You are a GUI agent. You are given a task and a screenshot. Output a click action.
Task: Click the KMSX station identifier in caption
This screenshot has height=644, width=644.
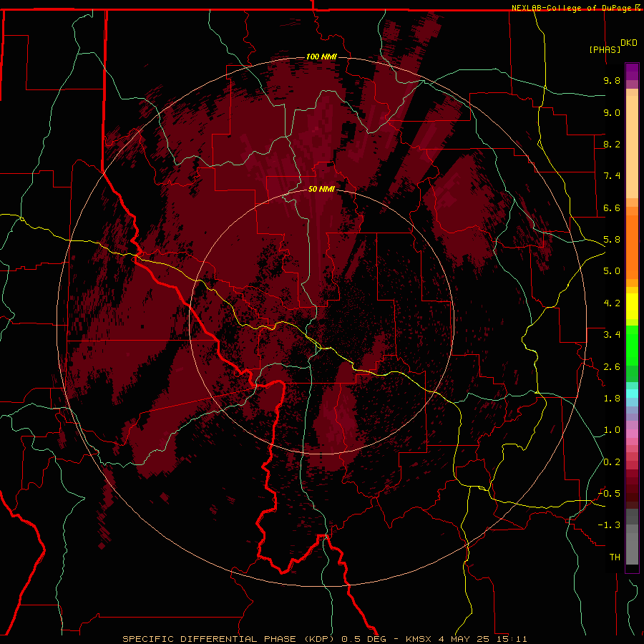pyautogui.click(x=419, y=639)
